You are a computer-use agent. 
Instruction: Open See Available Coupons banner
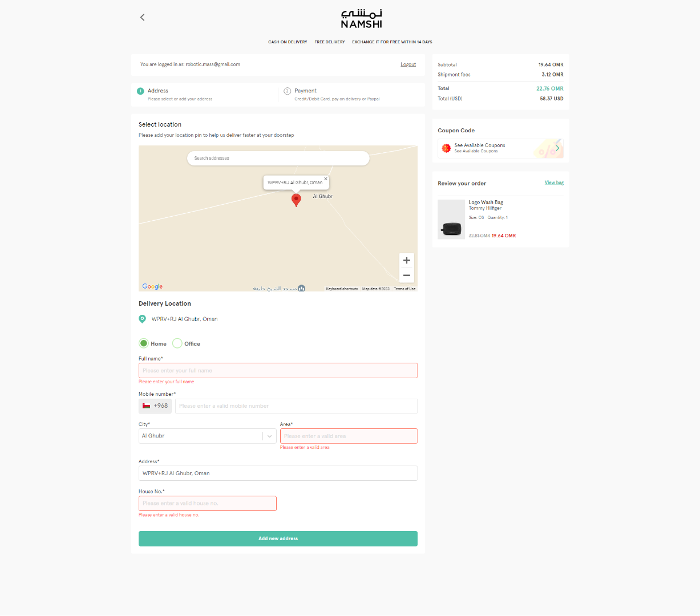501,148
